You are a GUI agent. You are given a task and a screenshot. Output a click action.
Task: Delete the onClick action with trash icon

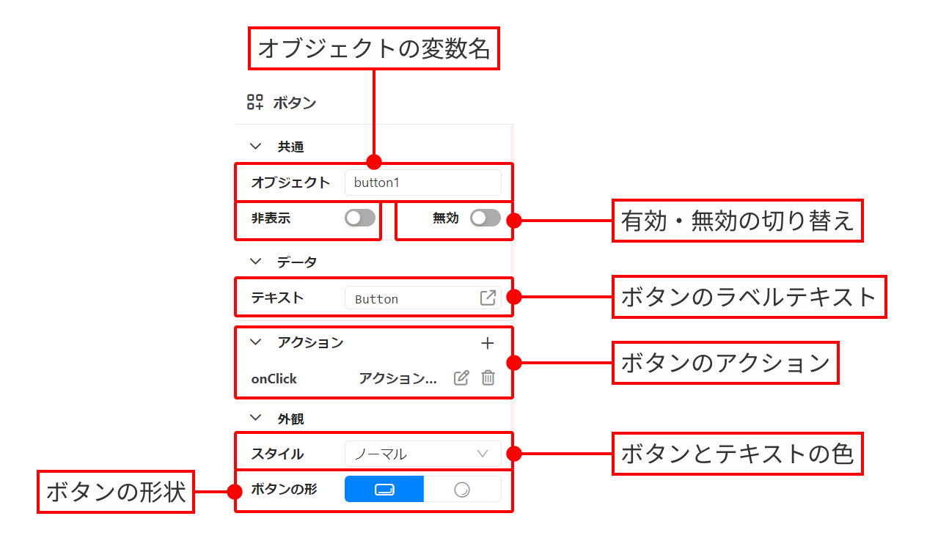pos(488,378)
